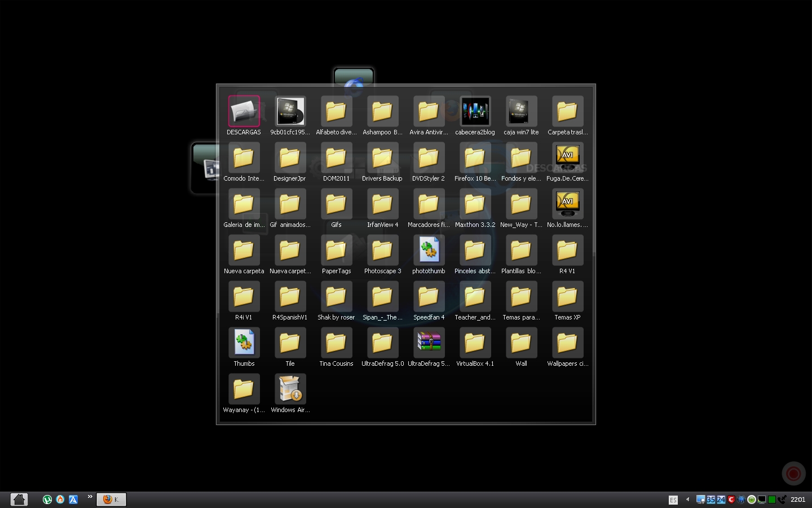812x508 pixels.
Task: Open the Wall folder
Action: click(x=521, y=343)
